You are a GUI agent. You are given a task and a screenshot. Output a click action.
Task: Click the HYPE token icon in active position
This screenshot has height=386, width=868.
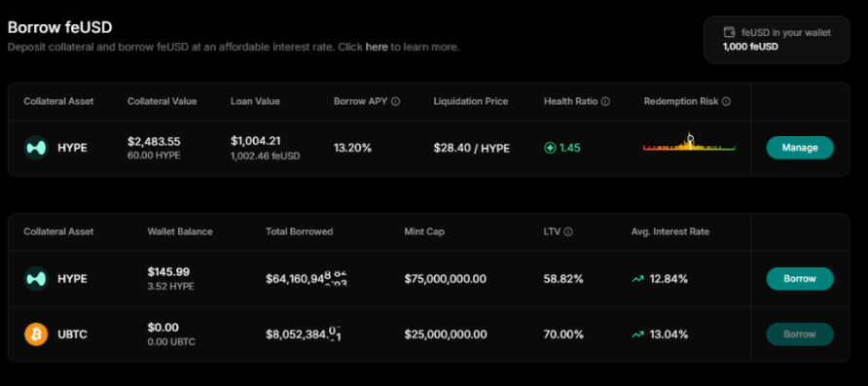(36, 148)
